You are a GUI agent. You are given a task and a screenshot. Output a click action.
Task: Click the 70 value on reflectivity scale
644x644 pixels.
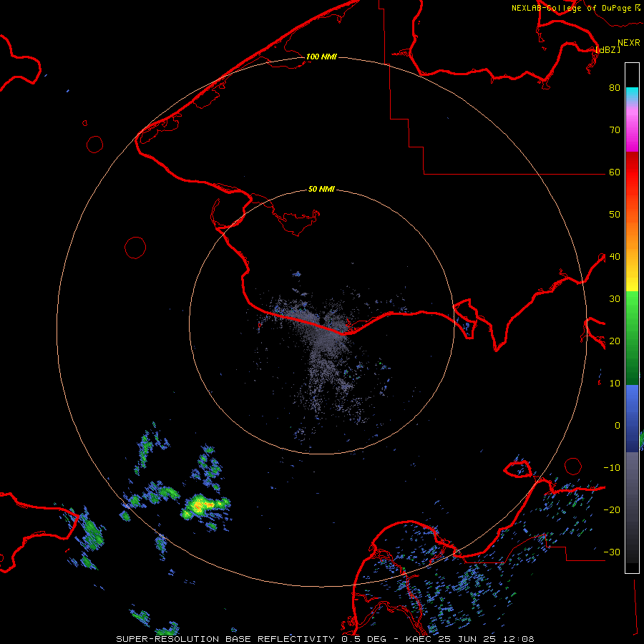tap(615, 130)
